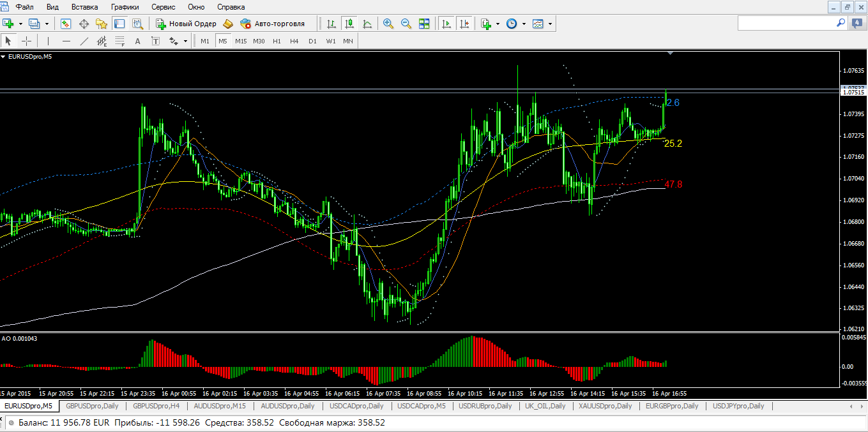Select the Equidistant Channel tool
The height and width of the screenshot is (432, 868).
click(x=102, y=41)
